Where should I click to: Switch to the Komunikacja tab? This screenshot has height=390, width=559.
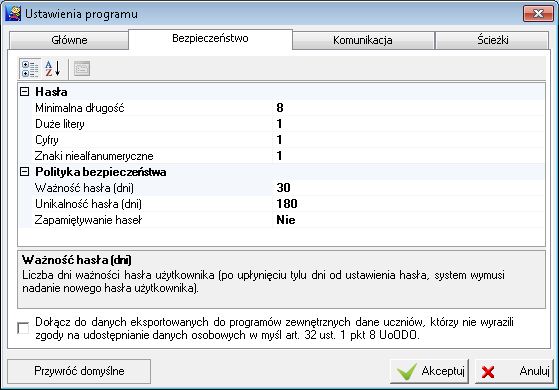(x=363, y=40)
